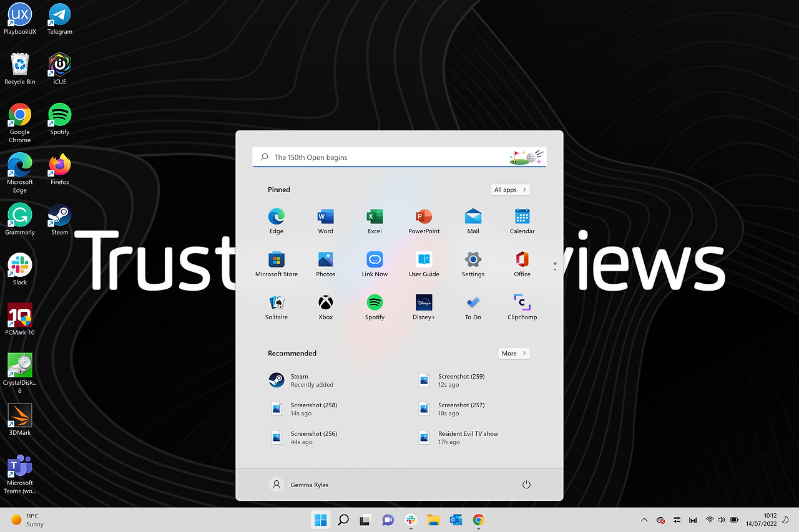Click the OneDrive cloud tray icon
Image resolution: width=799 pixels, height=532 pixels.
(x=661, y=520)
